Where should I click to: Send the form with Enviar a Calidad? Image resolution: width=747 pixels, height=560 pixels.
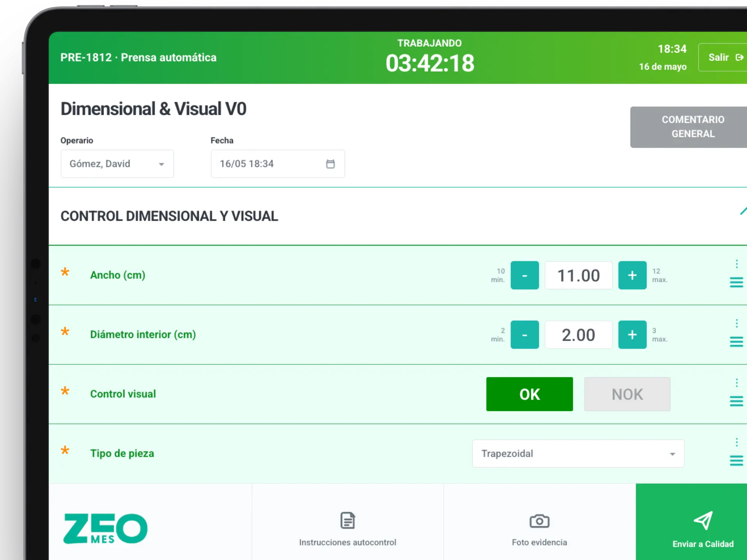691,522
